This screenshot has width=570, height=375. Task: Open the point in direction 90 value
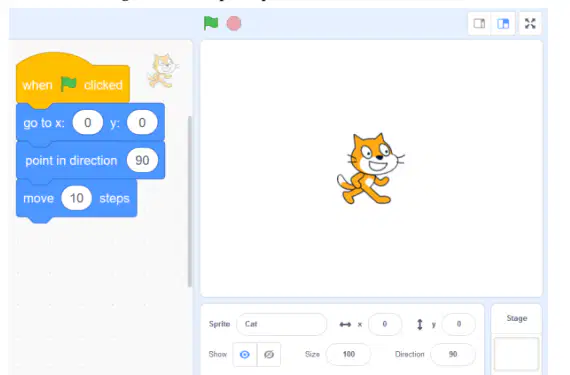[x=142, y=160]
